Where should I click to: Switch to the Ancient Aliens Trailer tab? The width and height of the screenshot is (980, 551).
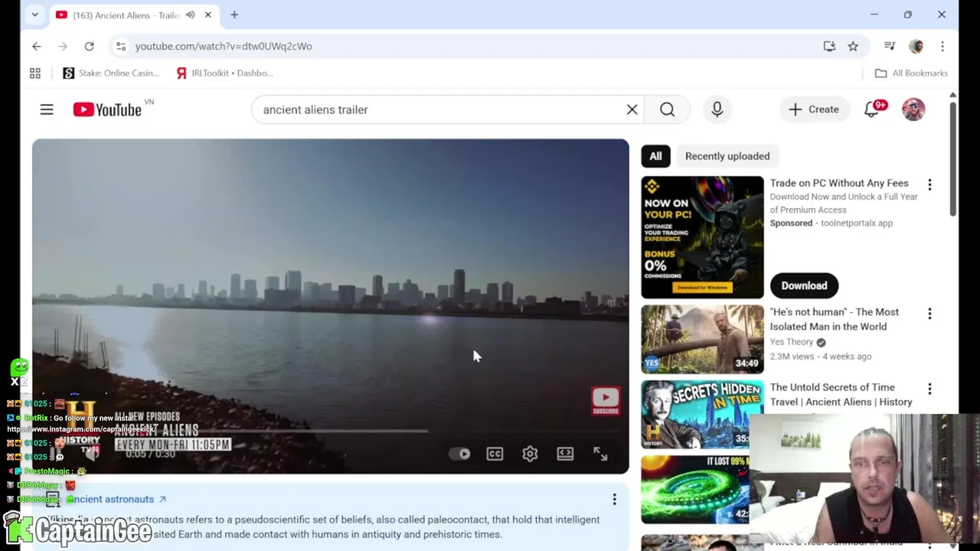126,15
